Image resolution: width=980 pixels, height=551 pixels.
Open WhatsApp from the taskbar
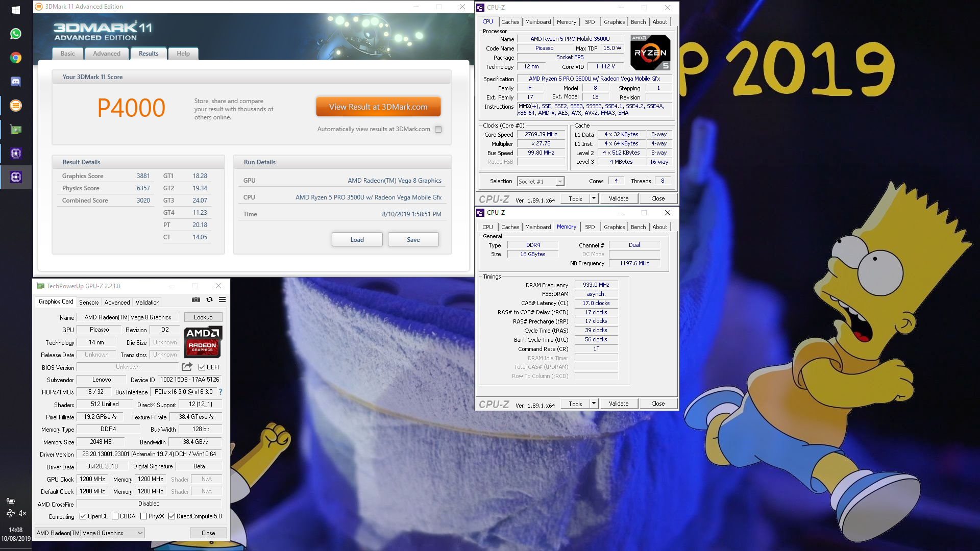(x=16, y=34)
